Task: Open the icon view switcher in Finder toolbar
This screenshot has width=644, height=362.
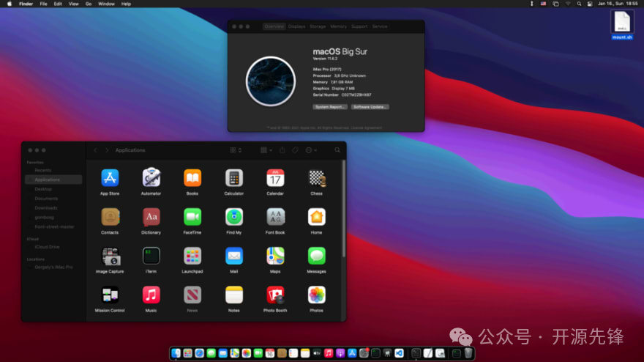Action: [x=236, y=150]
